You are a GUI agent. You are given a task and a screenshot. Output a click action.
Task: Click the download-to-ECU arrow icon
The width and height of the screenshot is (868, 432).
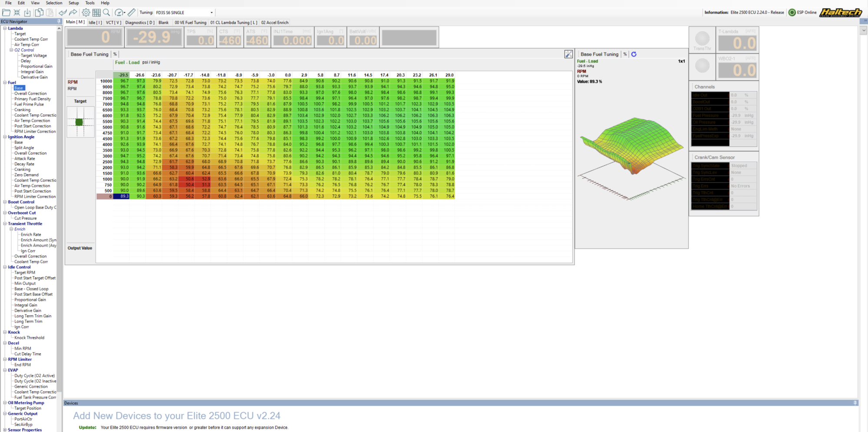pyautogui.click(x=27, y=13)
